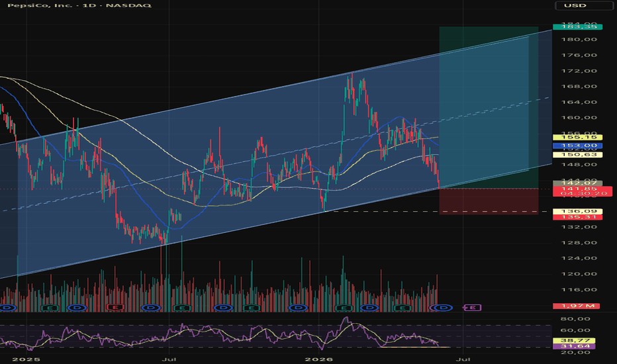Click the rightmost dividend D marker
Image resolution: width=617 pixels, height=364 pixels.
pos(444,307)
